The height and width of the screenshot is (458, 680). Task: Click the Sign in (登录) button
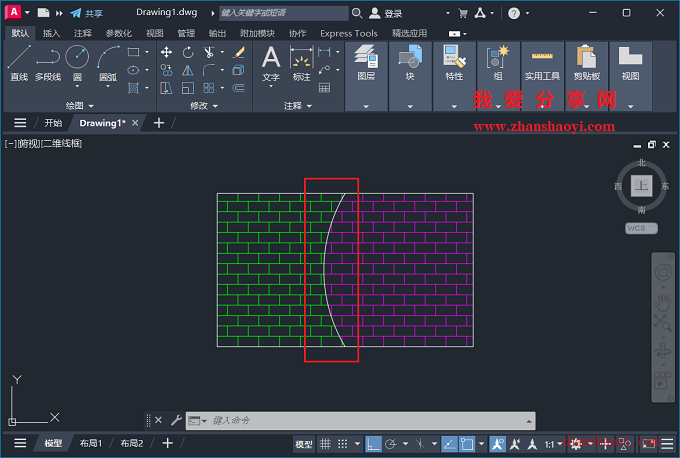386,13
